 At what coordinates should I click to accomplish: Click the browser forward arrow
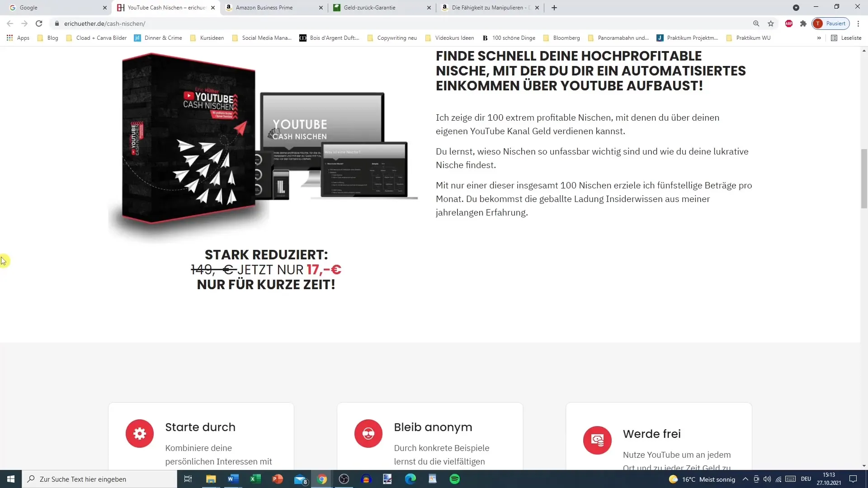24,23
